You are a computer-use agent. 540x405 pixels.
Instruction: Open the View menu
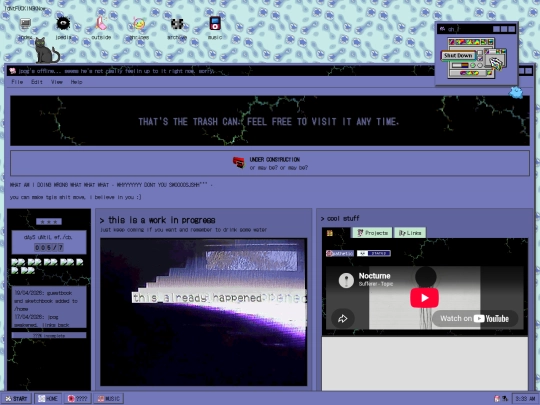pyautogui.click(x=57, y=82)
